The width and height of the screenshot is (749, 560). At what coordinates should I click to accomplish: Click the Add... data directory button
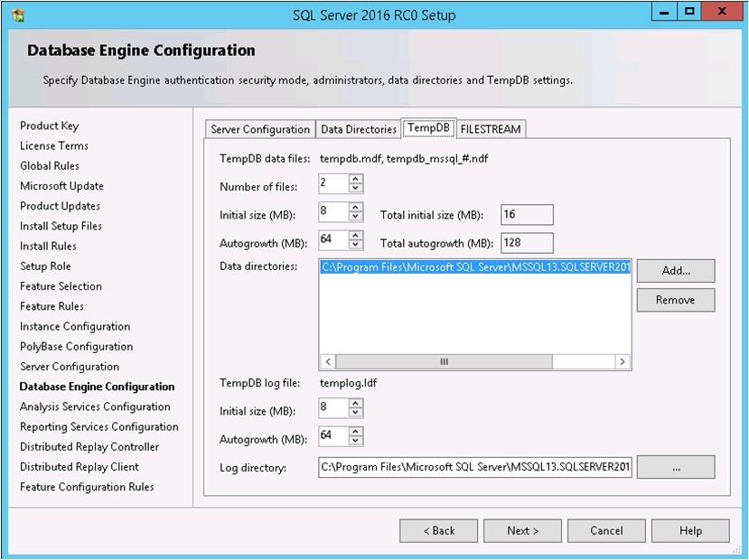[676, 271]
